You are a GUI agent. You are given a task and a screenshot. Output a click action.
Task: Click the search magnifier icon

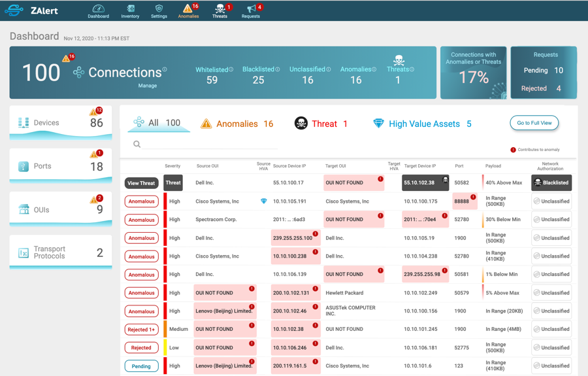(x=137, y=144)
